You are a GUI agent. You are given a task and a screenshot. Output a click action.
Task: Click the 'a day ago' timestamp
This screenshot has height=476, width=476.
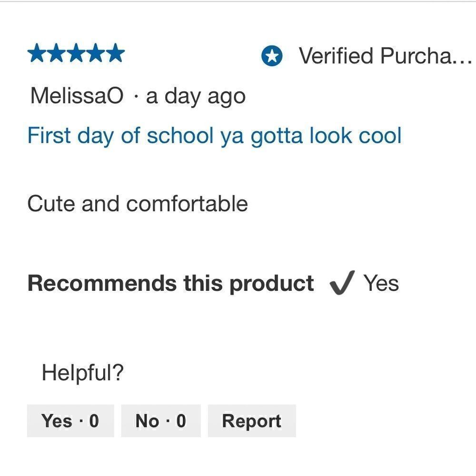pyautogui.click(x=196, y=97)
